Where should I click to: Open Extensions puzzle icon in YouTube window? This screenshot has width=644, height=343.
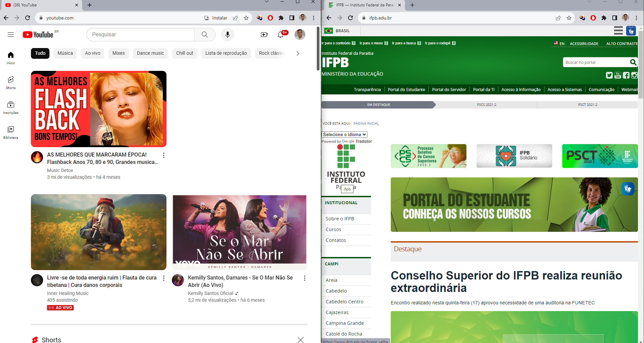coord(281,18)
